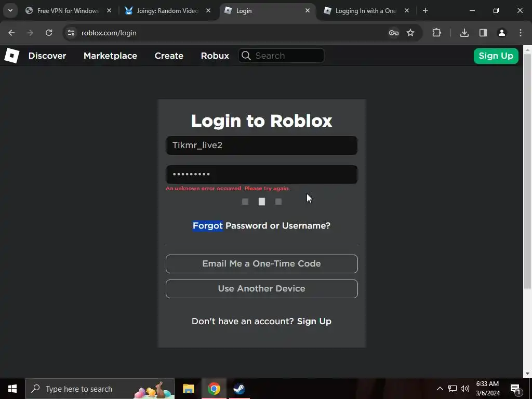Image resolution: width=532 pixels, height=399 pixels.
Task: Open the volume tray icon
Action: pyautogui.click(x=465, y=389)
